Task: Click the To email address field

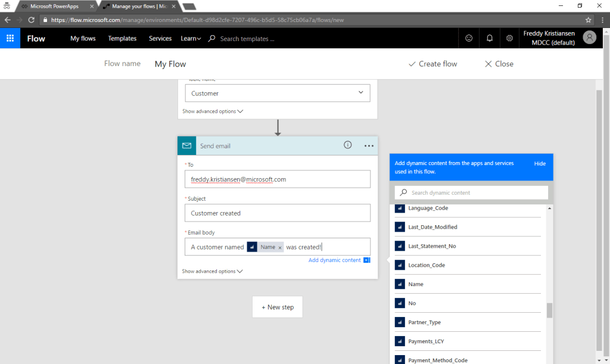Action: [278, 179]
